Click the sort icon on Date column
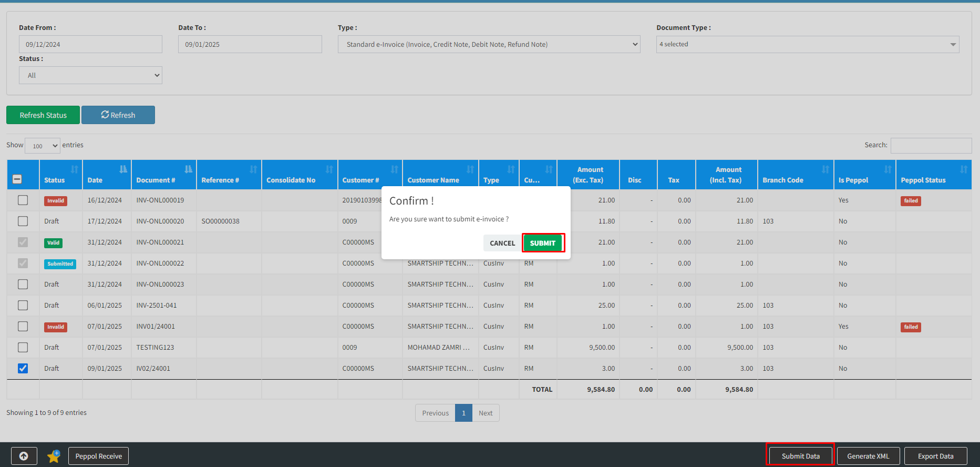The image size is (980, 467). [x=123, y=169]
